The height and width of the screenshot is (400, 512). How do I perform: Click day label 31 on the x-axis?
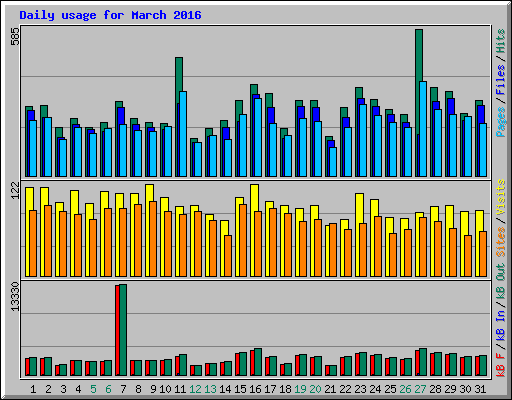pyautogui.click(x=480, y=389)
